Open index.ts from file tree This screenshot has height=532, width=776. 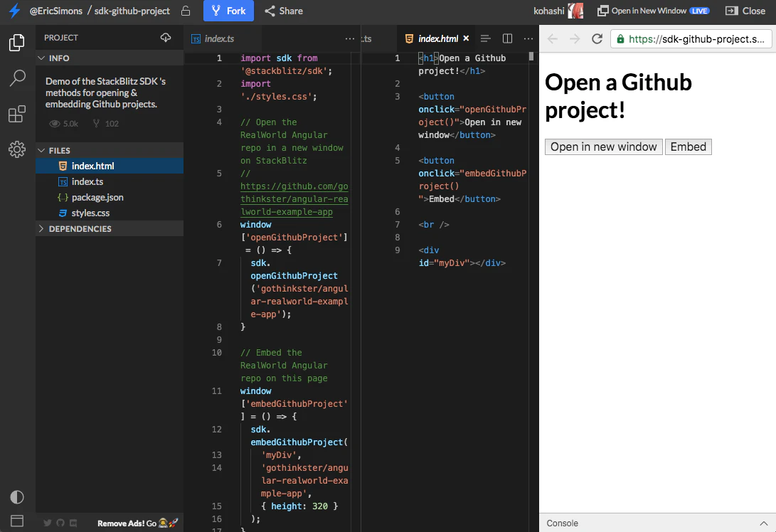point(110,181)
